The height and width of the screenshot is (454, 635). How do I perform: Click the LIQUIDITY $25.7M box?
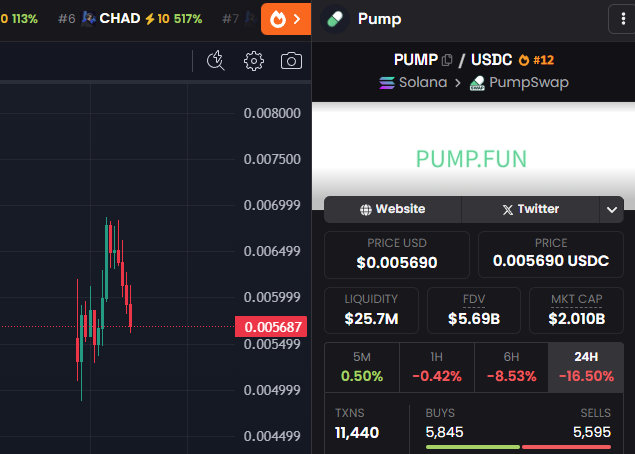coord(371,310)
